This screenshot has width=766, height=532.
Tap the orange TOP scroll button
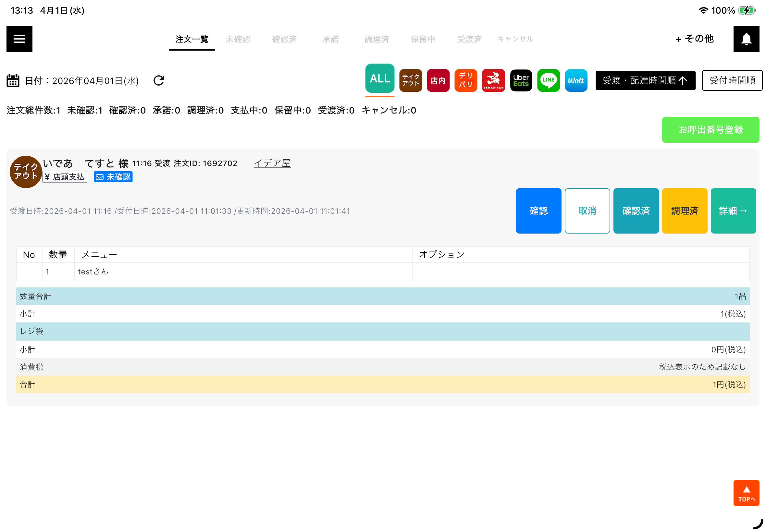click(x=746, y=493)
